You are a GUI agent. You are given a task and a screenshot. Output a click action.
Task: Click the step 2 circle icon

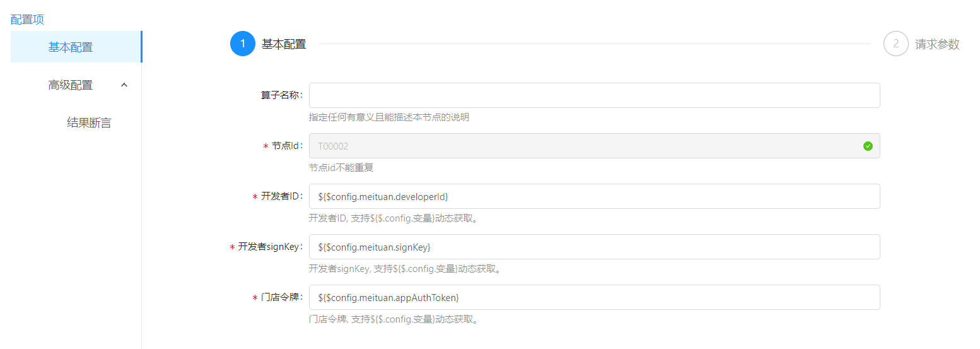895,44
